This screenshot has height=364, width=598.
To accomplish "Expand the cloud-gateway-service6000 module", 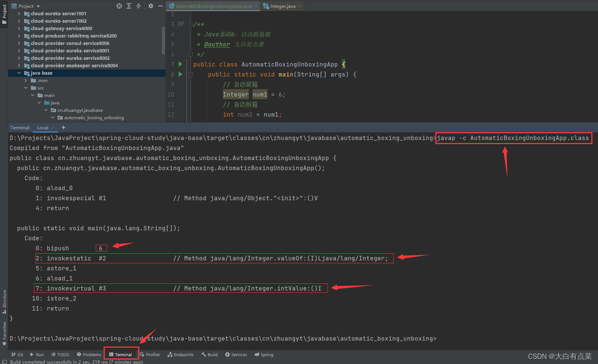I will 19,28.
